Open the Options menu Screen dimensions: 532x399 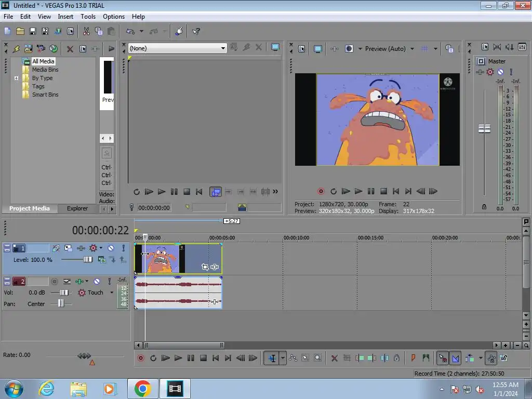pos(114,16)
